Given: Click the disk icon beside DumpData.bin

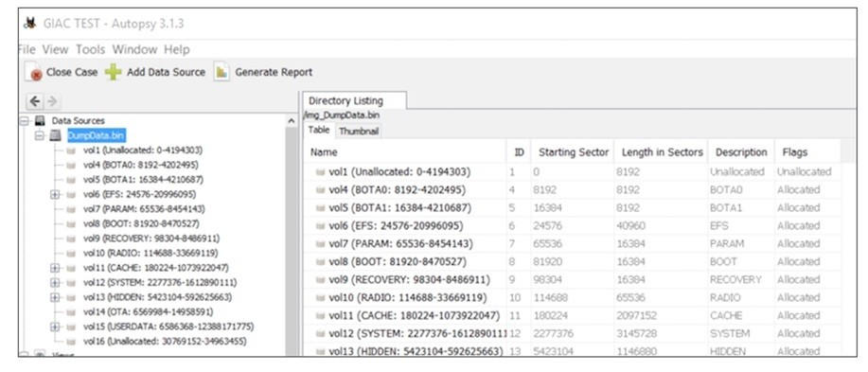Looking at the screenshot, I should click(55, 135).
